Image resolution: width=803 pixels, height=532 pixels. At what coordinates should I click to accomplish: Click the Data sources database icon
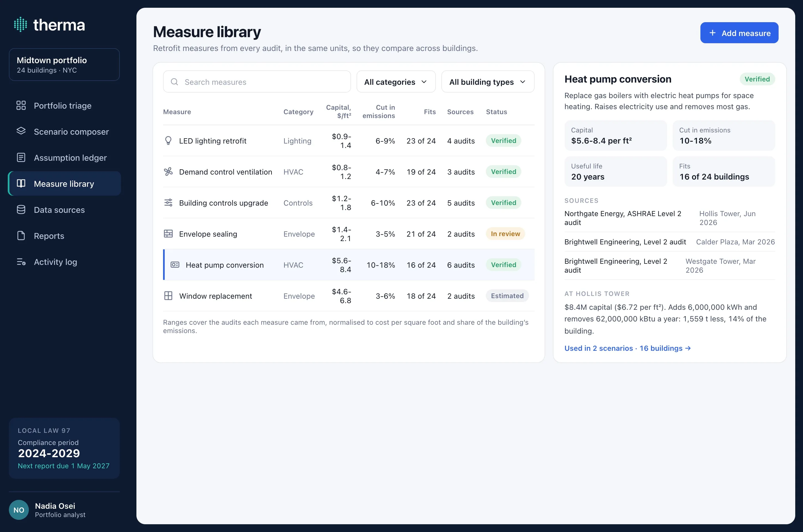(x=21, y=210)
